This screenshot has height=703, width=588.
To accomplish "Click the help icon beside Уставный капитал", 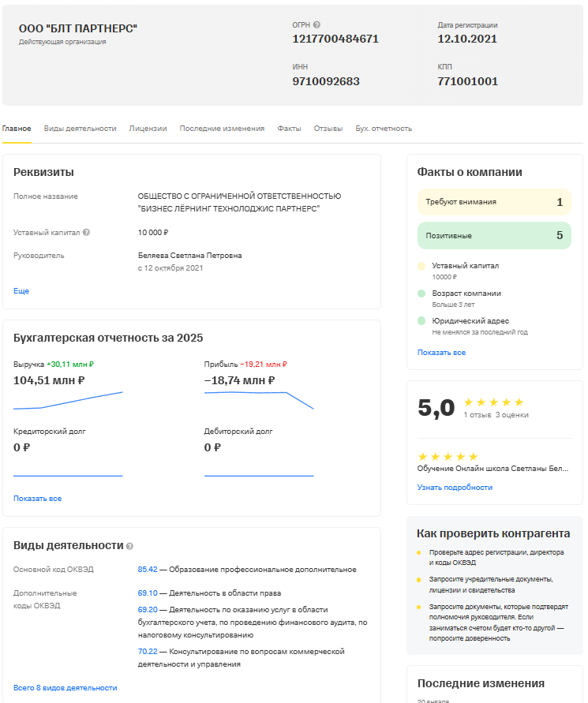I will [87, 232].
